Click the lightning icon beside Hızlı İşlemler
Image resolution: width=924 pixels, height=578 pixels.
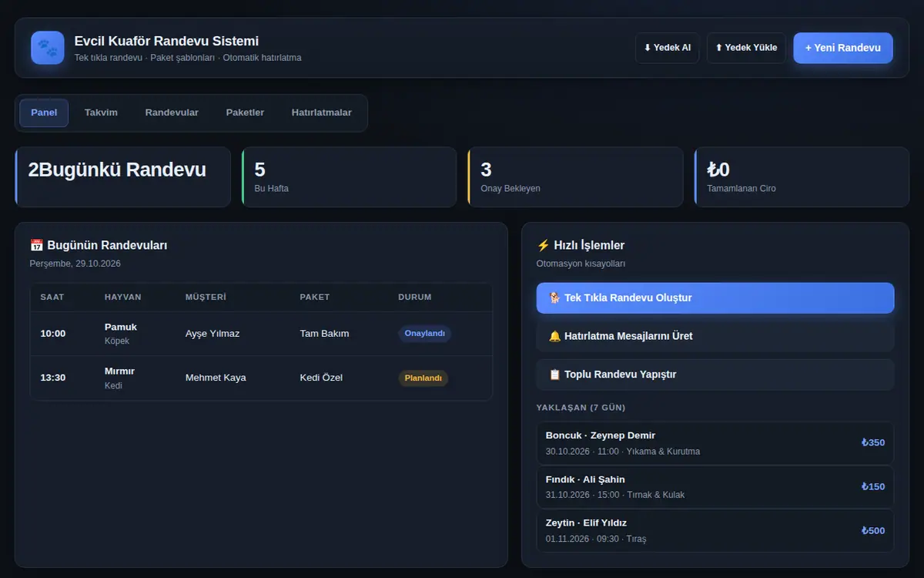[x=543, y=245]
